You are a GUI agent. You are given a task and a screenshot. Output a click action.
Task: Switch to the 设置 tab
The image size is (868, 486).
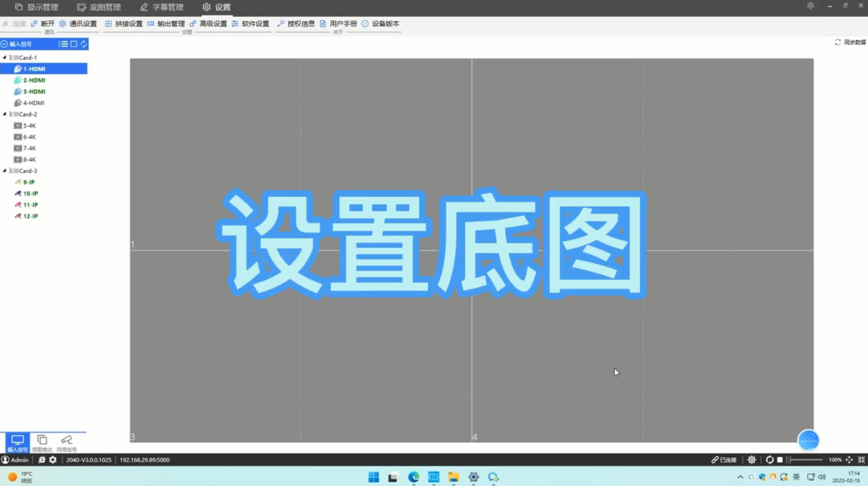pyautogui.click(x=216, y=7)
